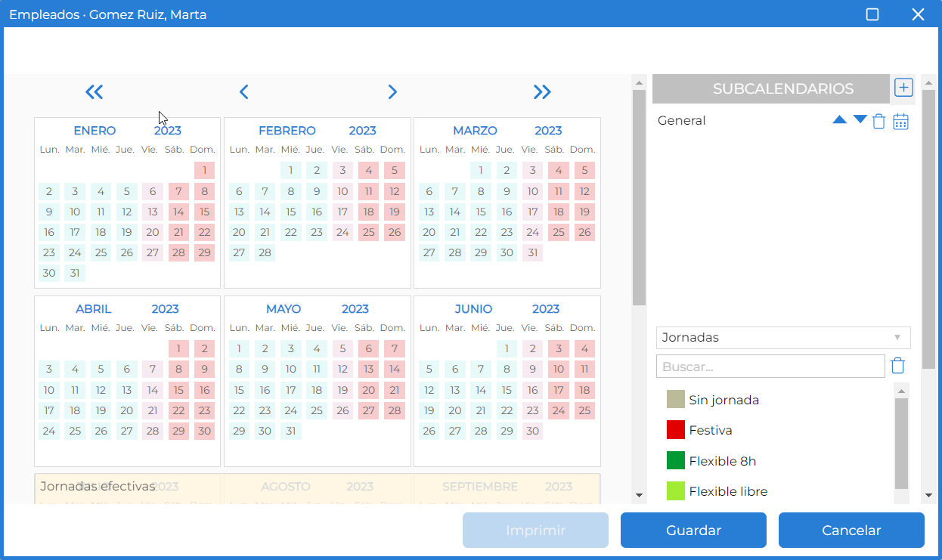Image resolution: width=942 pixels, height=560 pixels.
Task: Select day 14 in FEBRERO calendar
Action: pyautogui.click(x=265, y=212)
